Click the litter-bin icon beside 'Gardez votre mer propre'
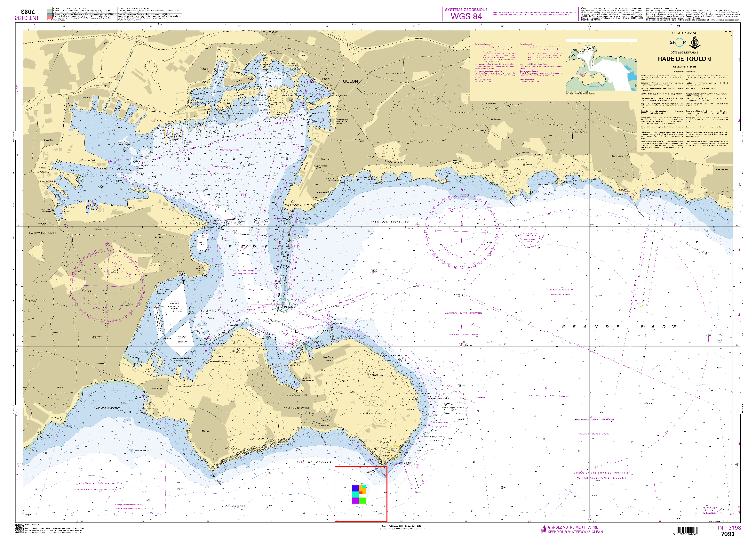 [543, 529]
